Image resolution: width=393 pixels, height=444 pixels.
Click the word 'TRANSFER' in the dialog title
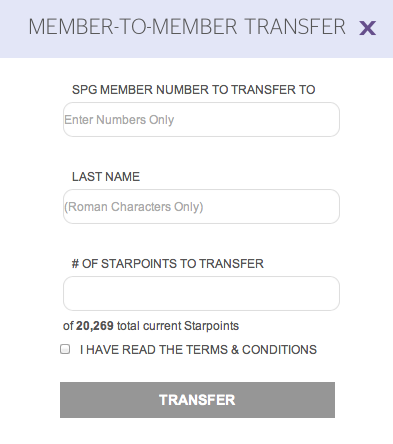click(295, 27)
